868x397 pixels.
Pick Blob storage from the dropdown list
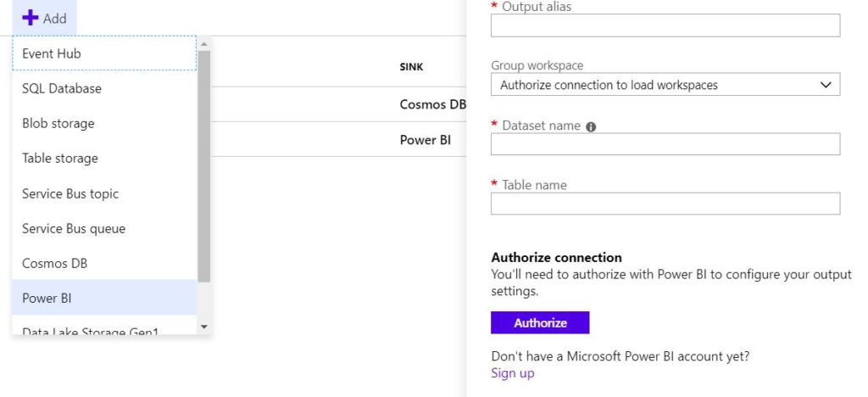point(104,124)
